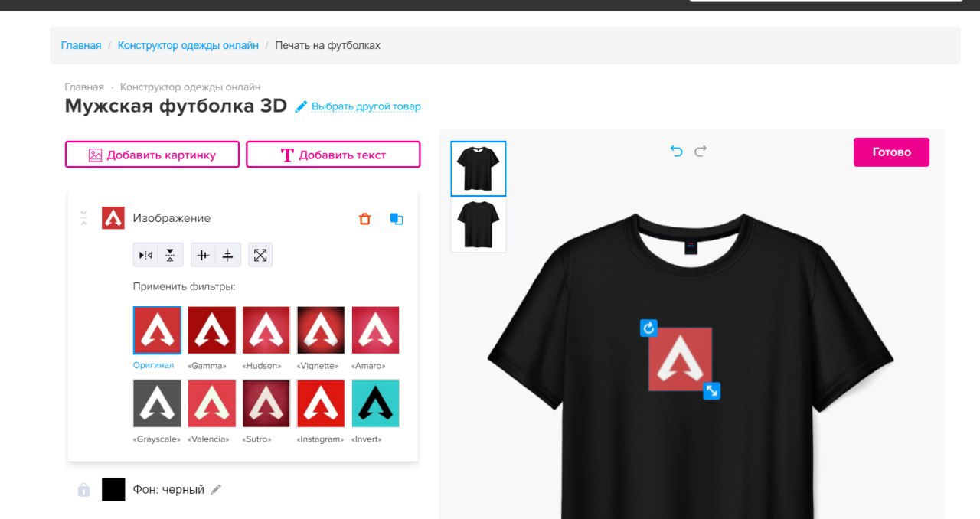This screenshot has width=980, height=519.
Task: Select the Оригинал filter thumbnail
Action: click(157, 330)
